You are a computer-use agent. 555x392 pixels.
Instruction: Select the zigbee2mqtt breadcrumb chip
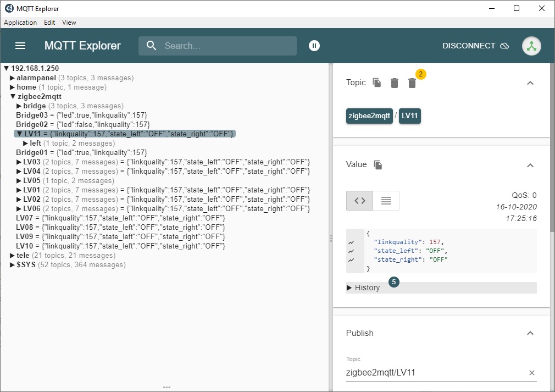point(369,116)
